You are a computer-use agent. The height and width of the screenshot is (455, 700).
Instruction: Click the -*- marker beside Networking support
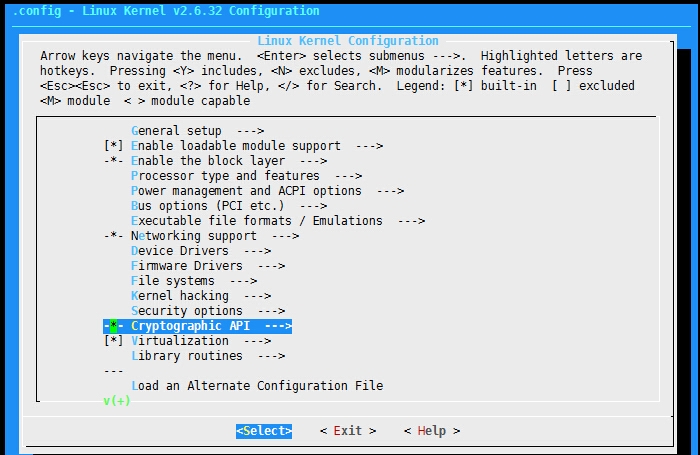113,236
